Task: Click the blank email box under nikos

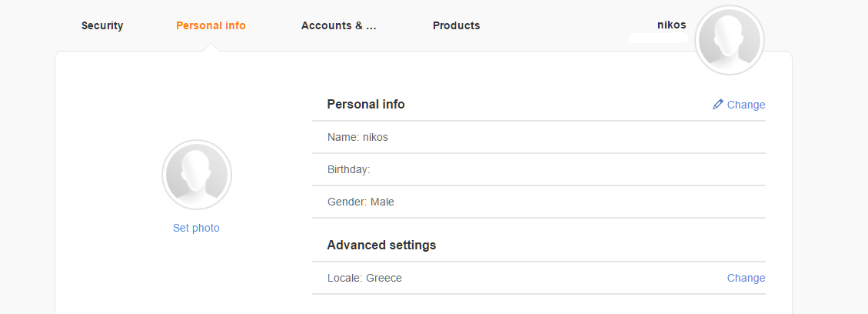Action: click(657, 38)
